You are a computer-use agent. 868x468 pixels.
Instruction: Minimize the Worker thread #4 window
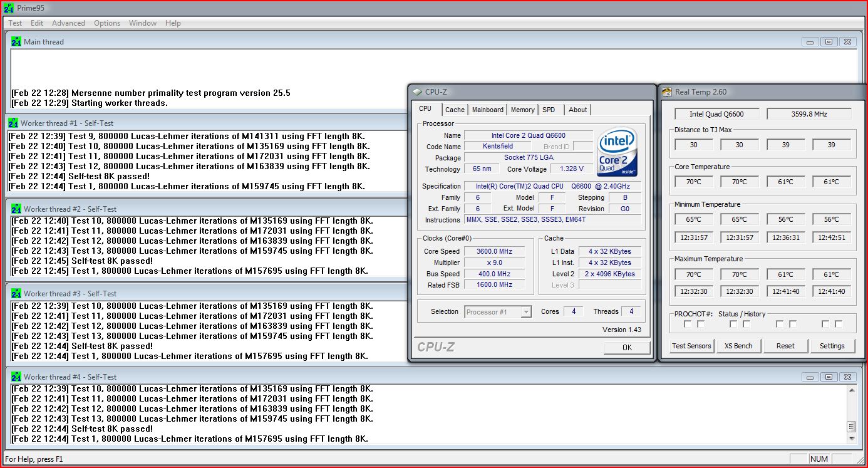click(x=810, y=377)
